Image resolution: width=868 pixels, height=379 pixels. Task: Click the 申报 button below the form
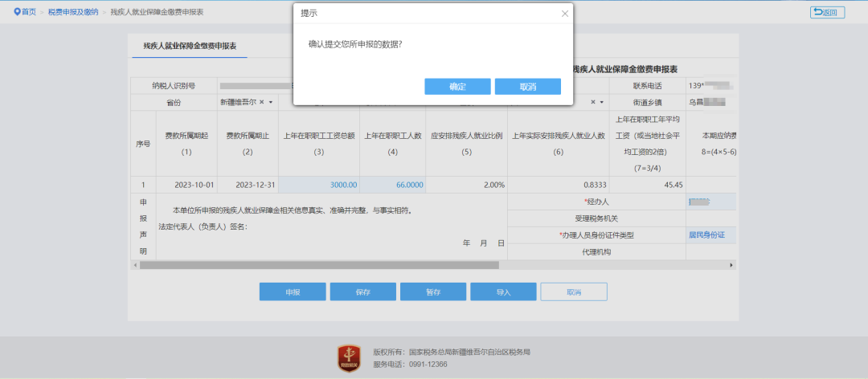tap(293, 291)
